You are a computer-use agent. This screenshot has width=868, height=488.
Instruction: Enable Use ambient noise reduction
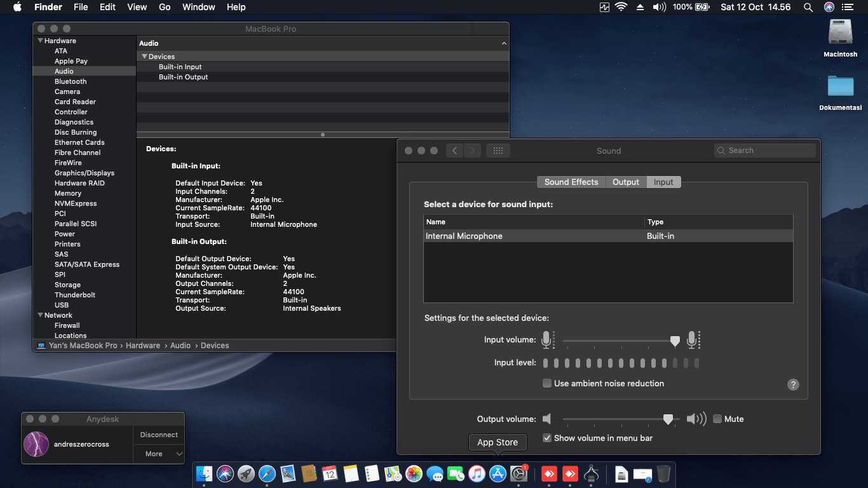pyautogui.click(x=546, y=383)
